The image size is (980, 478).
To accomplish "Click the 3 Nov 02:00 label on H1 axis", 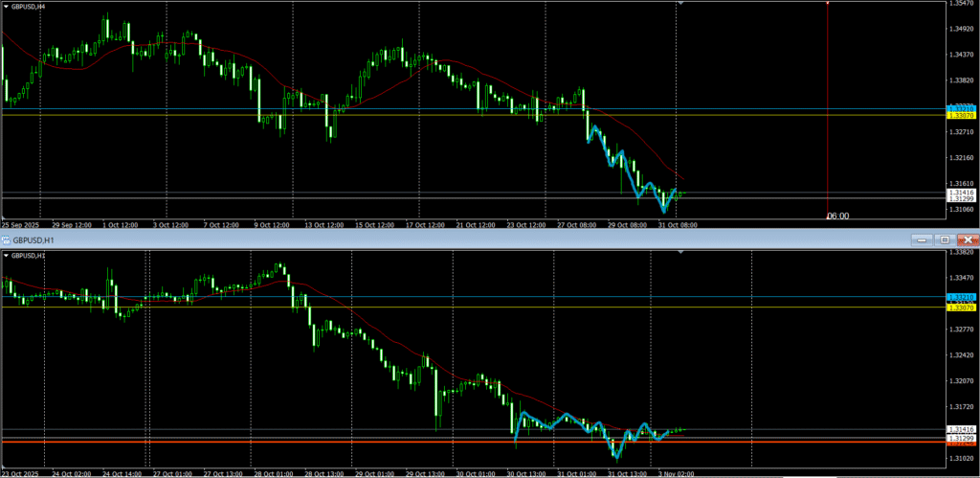I will click(x=675, y=472).
